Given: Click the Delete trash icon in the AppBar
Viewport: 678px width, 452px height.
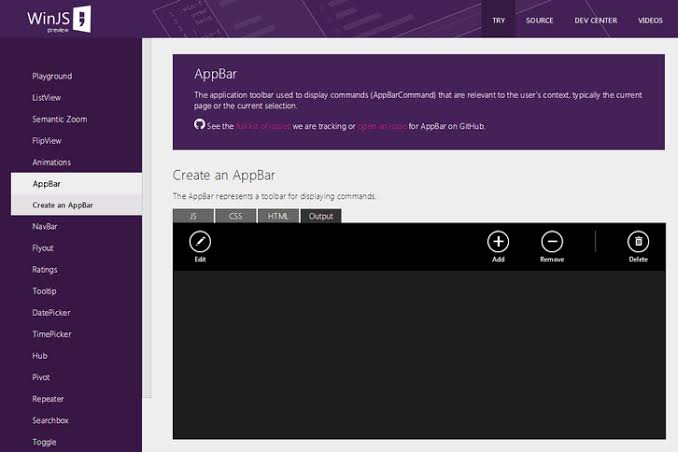Looking at the screenshot, I should tap(638, 241).
